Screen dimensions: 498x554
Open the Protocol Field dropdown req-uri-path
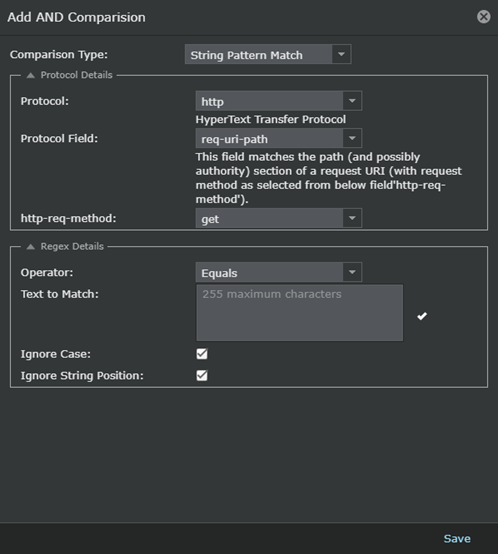[279, 138]
